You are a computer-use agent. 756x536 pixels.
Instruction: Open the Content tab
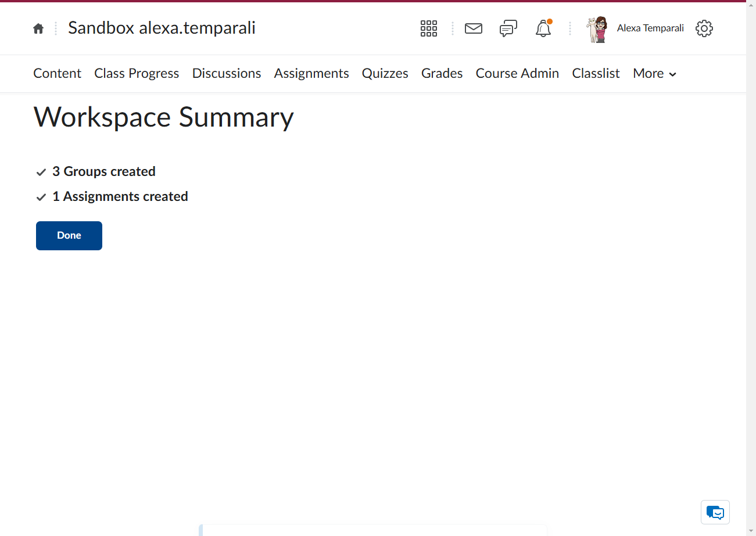coord(58,74)
